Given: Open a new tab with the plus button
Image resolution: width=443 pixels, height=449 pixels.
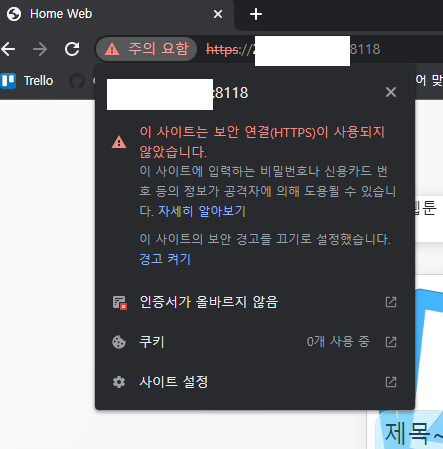Looking at the screenshot, I should point(256,14).
